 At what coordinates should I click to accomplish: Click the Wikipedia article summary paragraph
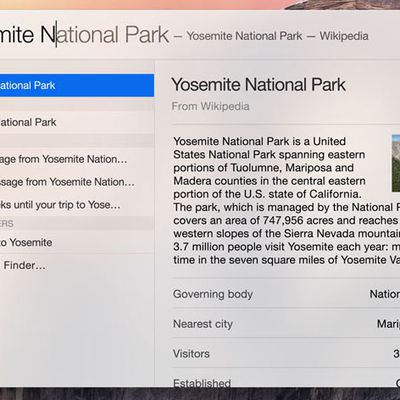(x=286, y=201)
